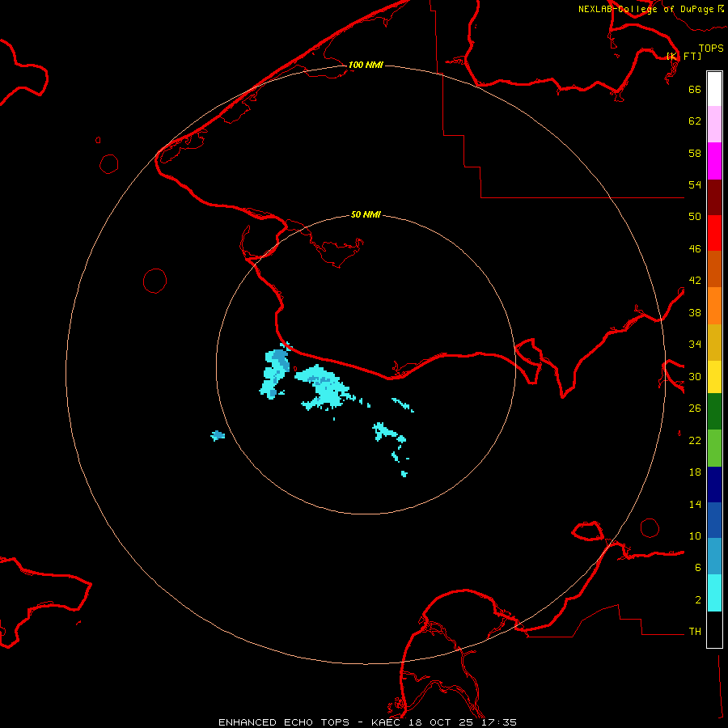Click the light blue swatch between 10 and 6
Viewport: 728px width, 728px height.
(714, 557)
